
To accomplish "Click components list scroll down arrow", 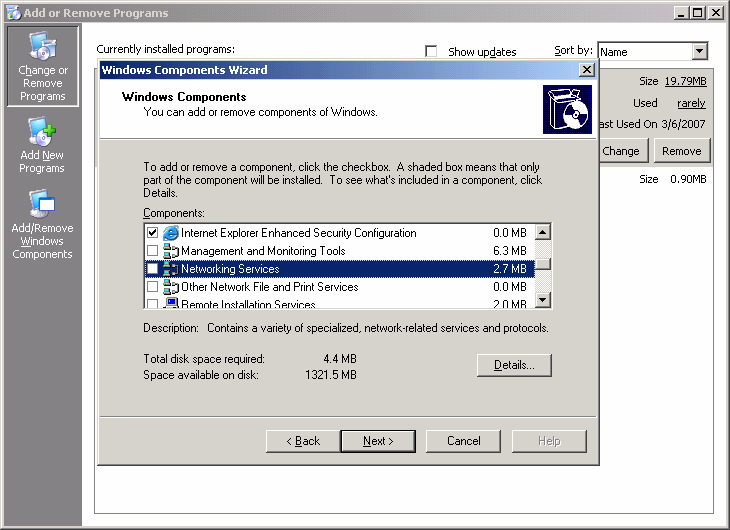I will pyautogui.click(x=543, y=300).
